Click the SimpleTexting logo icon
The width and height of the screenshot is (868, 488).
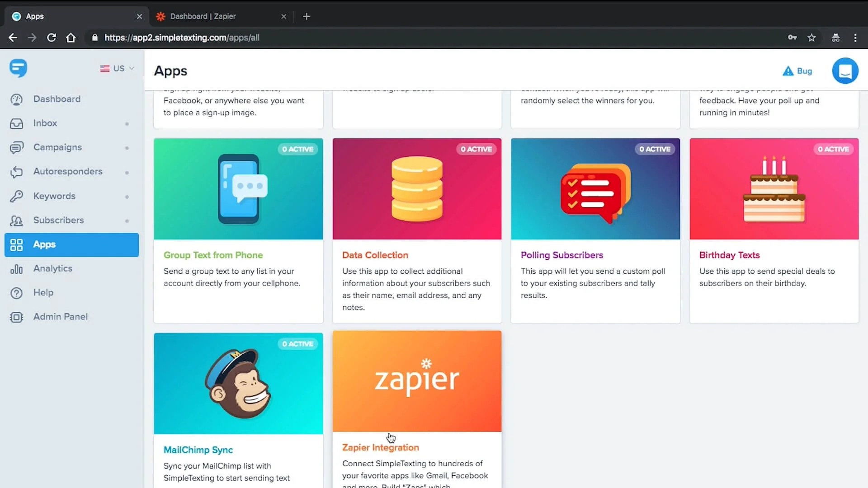(x=18, y=68)
